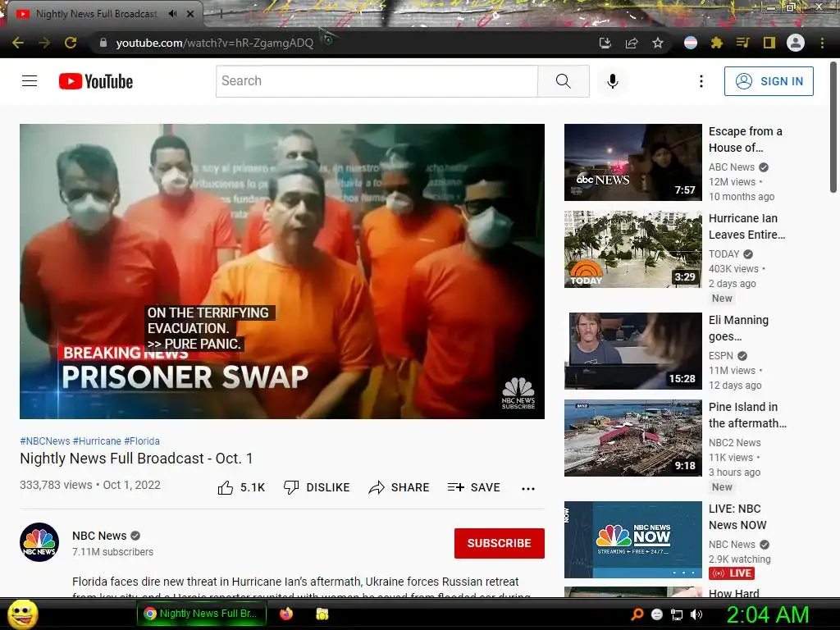Open Eli Manning ESPN video thumbnail
Viewport: 840px width, 630px height.
point(632,351)
